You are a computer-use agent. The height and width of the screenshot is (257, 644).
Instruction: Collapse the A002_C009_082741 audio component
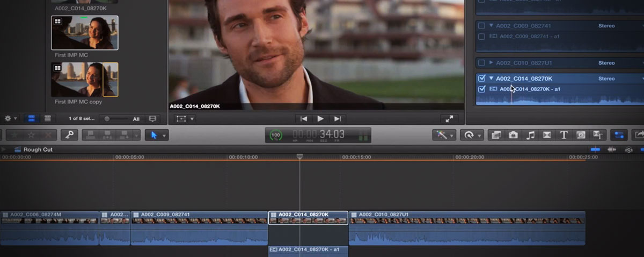coord(491,26)
